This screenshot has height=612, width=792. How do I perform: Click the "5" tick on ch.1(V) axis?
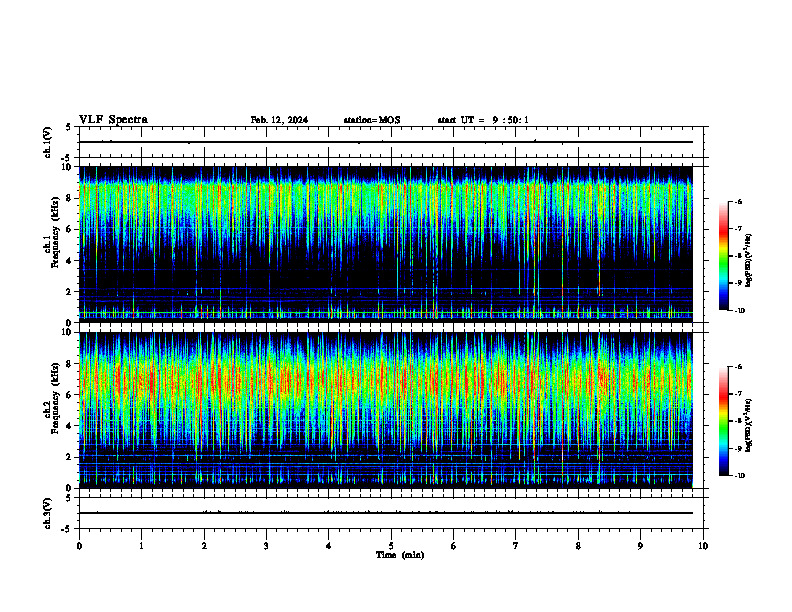point(69,127)
